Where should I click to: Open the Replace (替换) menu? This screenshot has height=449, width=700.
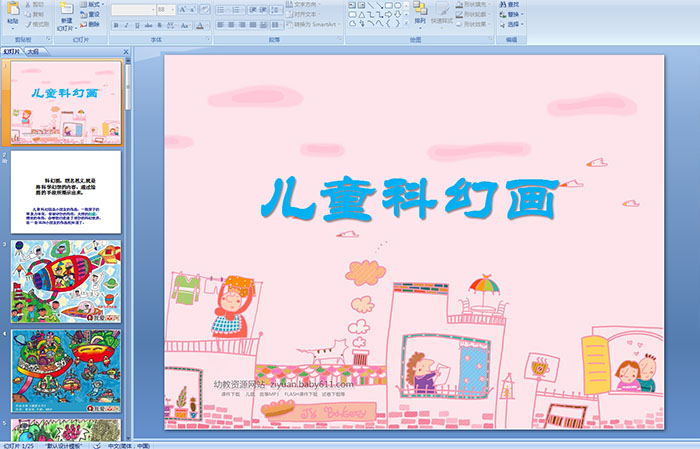pyautogui.click(x=512, y=14)
